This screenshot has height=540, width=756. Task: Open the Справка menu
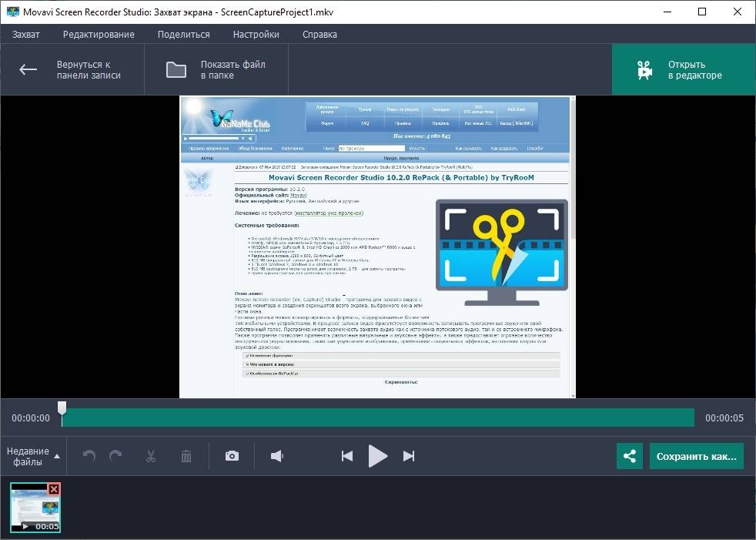(x=319, y=34)
